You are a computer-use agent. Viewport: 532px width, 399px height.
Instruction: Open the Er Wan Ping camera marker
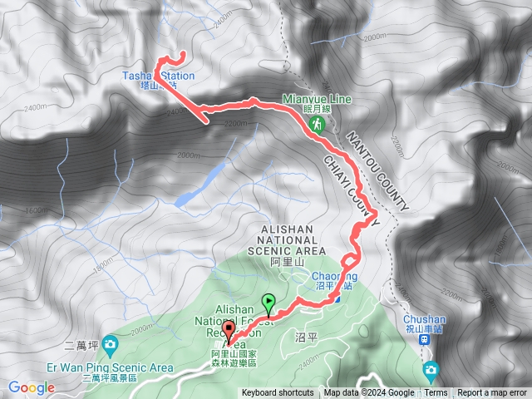point(110,347)
